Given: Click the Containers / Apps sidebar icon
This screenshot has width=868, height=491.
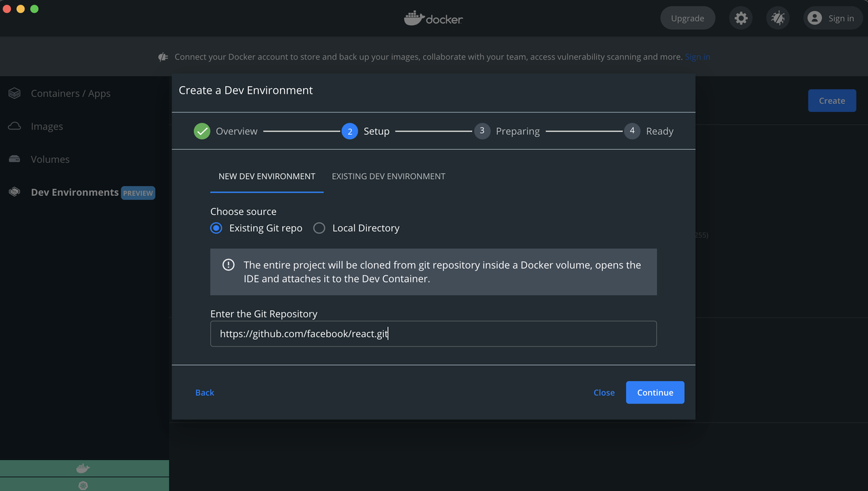Looking at the screenshot, I should pyautogui.click(x=14, y=94).
